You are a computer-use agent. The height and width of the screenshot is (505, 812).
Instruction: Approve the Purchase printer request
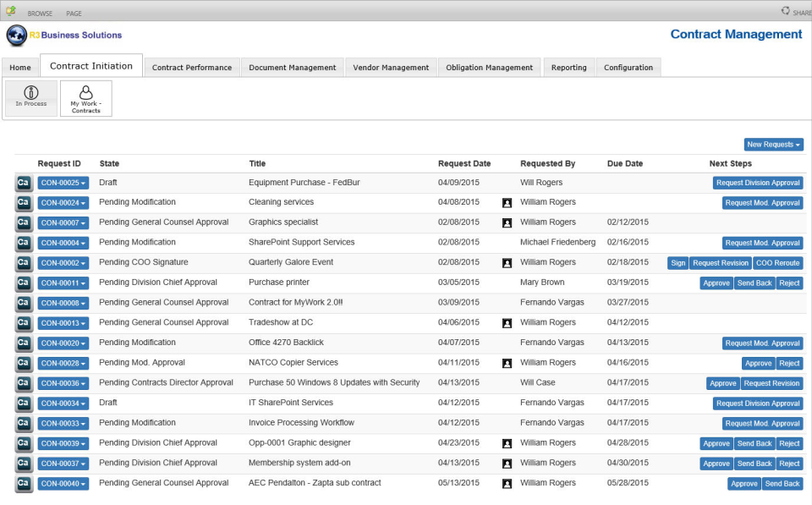click(x=716, y=283)
